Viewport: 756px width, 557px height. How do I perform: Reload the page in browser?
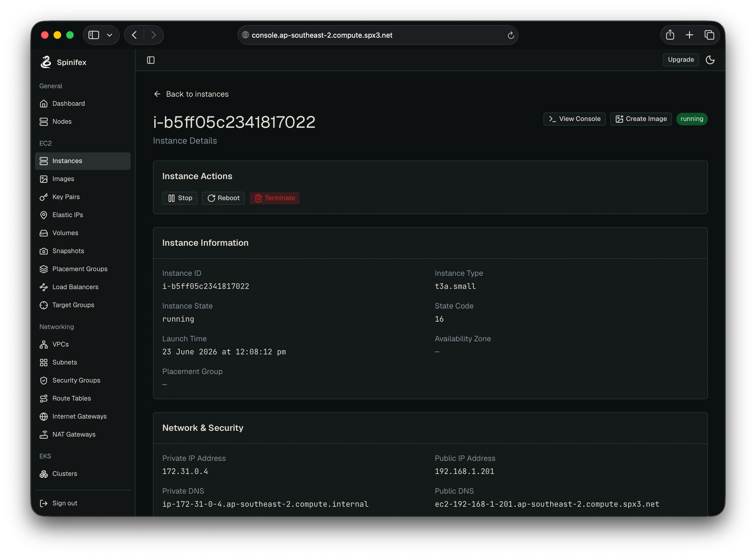click(x=510, y=35)
